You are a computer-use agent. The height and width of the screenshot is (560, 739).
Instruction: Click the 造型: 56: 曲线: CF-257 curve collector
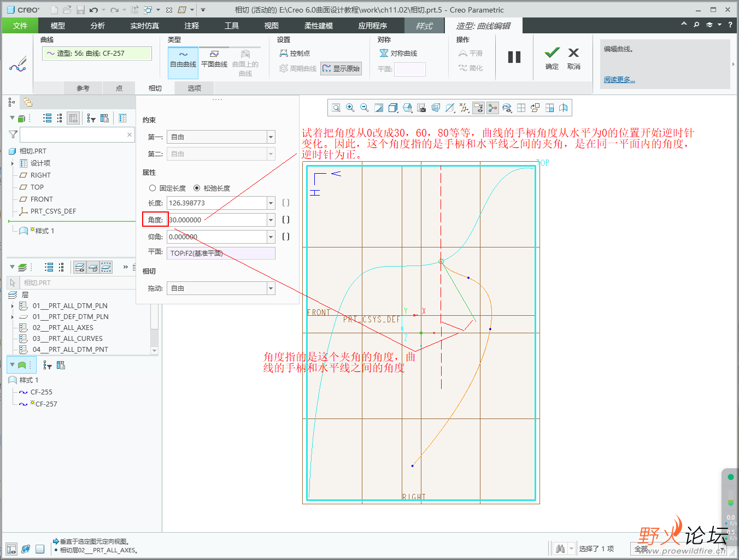coord(97,53)
